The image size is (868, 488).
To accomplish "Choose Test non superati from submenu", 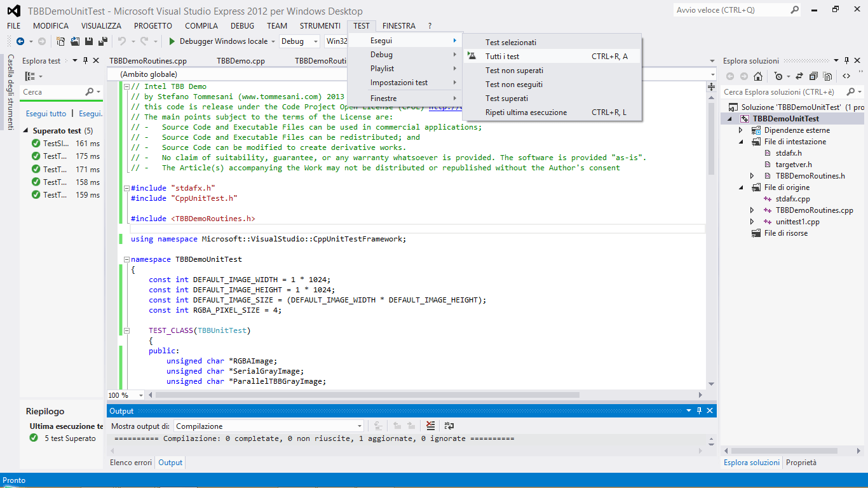I will [553, 71].
